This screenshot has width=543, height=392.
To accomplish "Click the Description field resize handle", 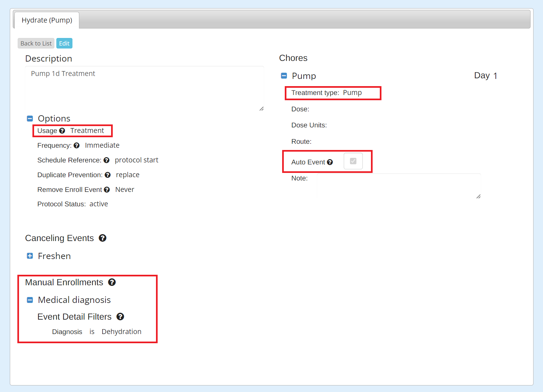I will [x=262, y=109].
